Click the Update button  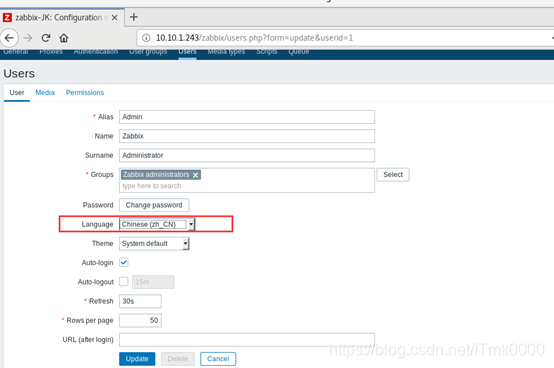pyautogui.click(x=137, y=359)
